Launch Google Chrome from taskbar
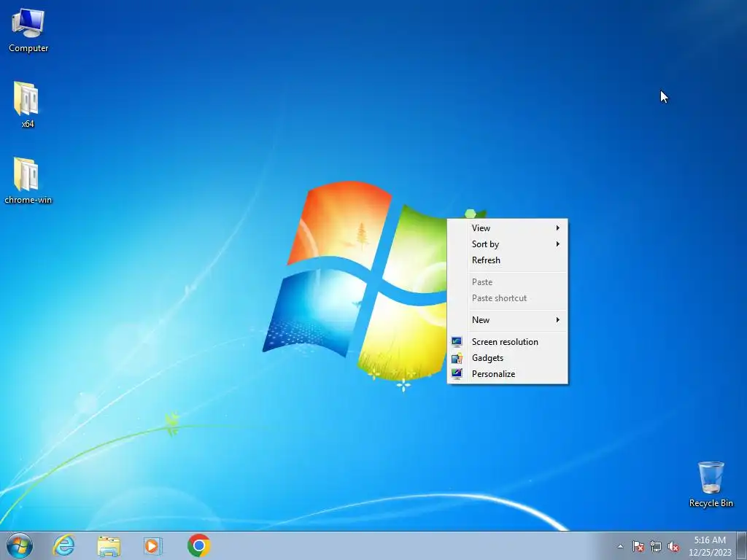Viewport: 747px width, 560px height. [198, 545]
